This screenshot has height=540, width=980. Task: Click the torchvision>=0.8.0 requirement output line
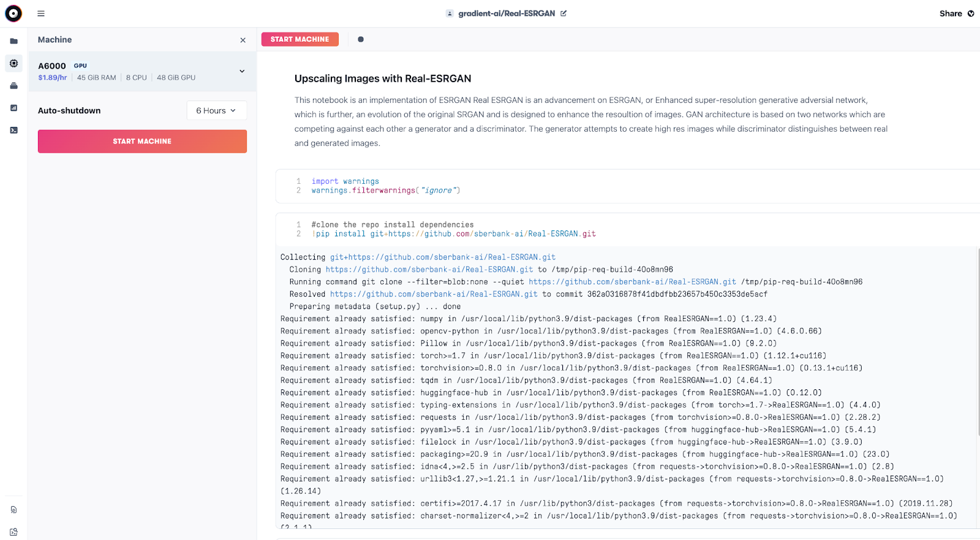(571, 368)
